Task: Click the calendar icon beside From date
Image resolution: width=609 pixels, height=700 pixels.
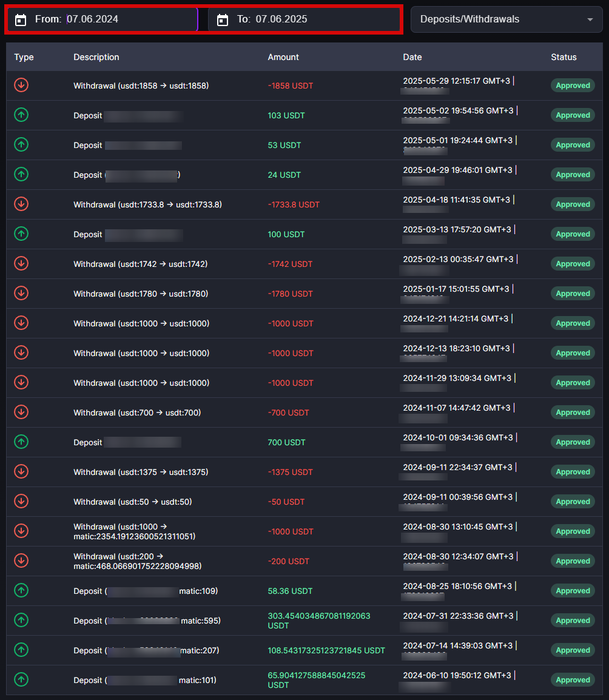Action: click(x=21, y=20)
